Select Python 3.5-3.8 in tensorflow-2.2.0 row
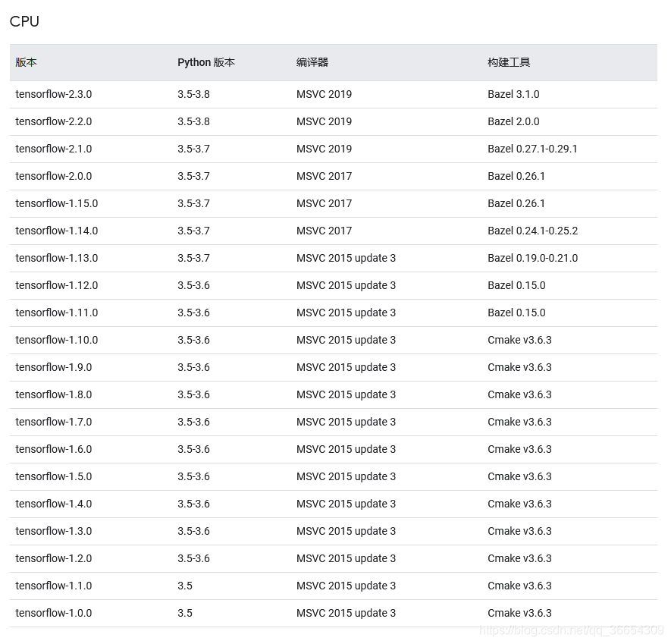This screenshot has height=644, width=671. pos(193,121)
